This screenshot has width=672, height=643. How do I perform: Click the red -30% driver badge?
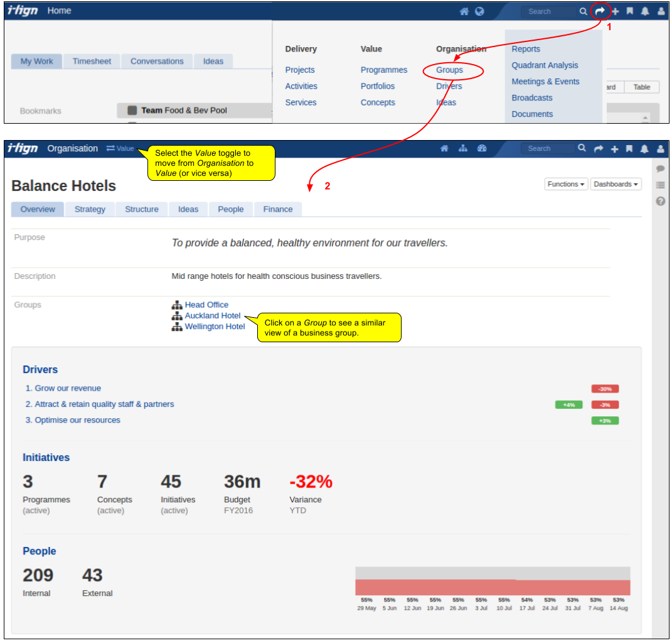605,389
